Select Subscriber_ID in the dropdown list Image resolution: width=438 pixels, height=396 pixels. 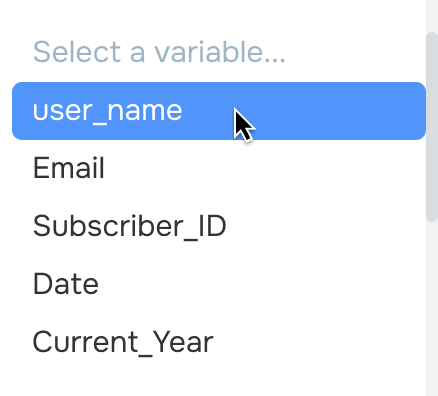219,226
